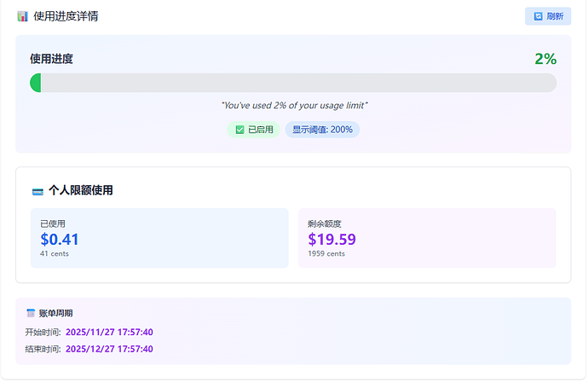Image resolution: width=588 pixels, height=383 pixels.
Task: Click the 显示阈值: 200% badge
Action: 322,130
